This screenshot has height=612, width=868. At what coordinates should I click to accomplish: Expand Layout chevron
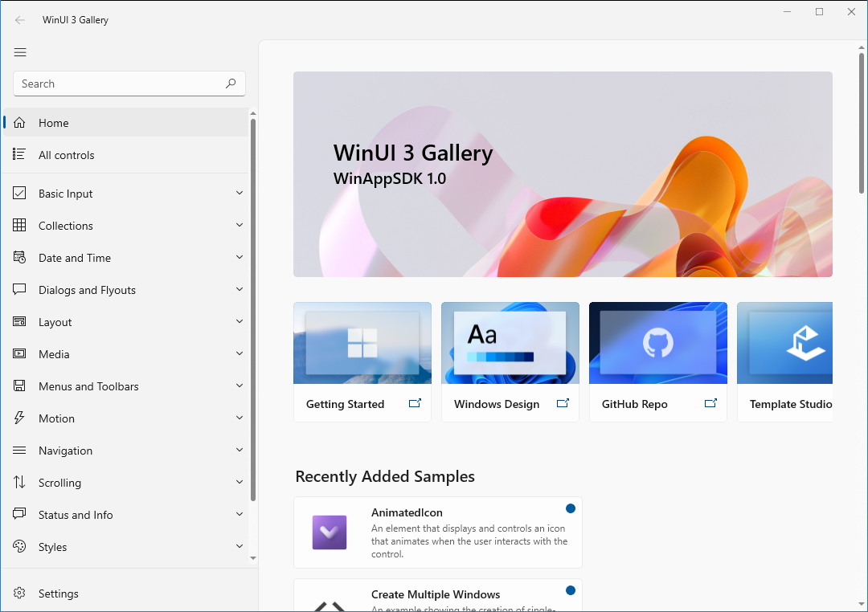240,321
